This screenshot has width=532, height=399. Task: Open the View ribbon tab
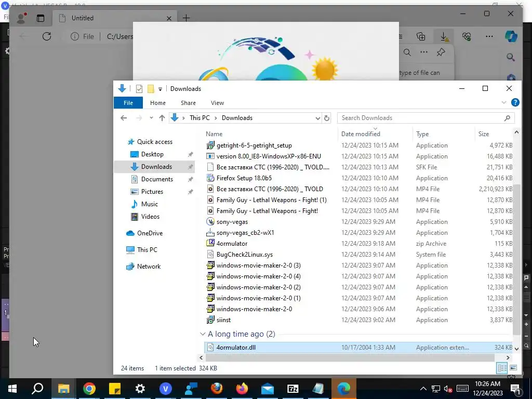tap(217, 103)
